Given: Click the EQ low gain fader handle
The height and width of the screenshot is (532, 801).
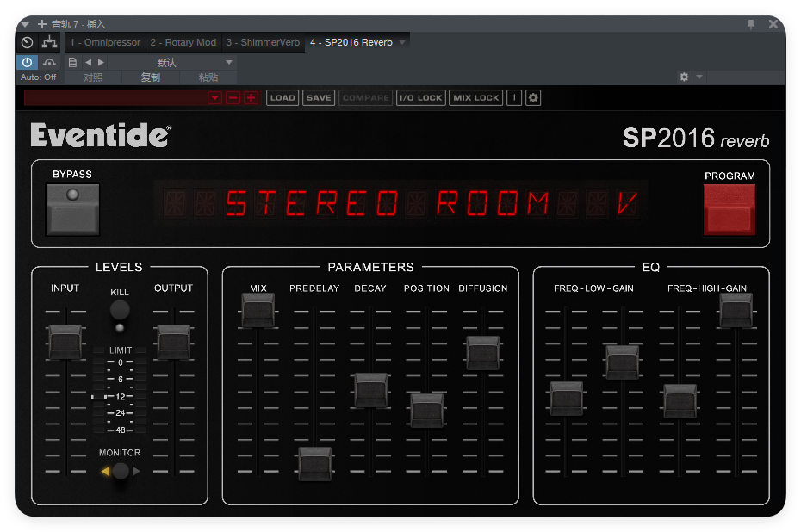Looking at the screenshot, I should (622, 362).
